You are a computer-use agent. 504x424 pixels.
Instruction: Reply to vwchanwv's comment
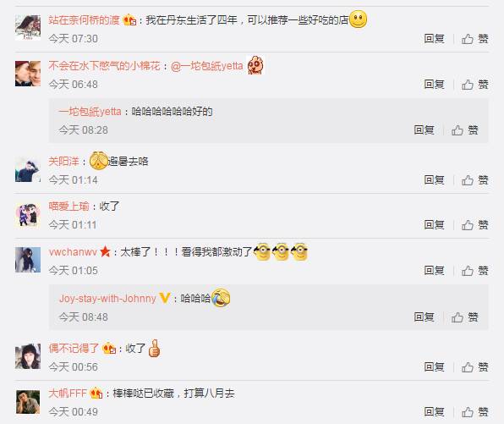434,271
